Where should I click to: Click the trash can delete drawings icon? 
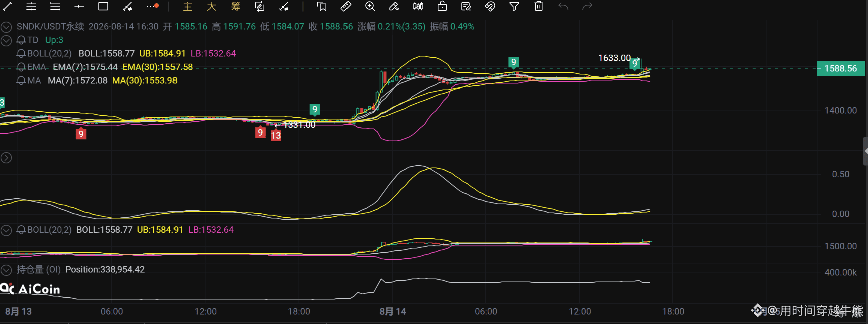tap(539, 6)
